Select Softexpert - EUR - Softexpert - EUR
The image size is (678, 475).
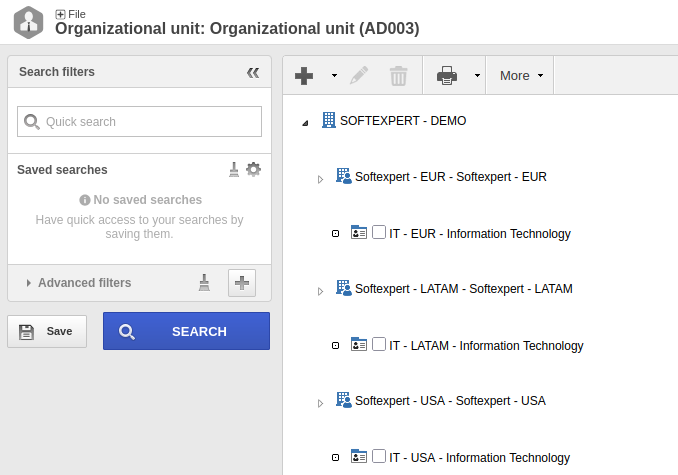click(451, 177)
